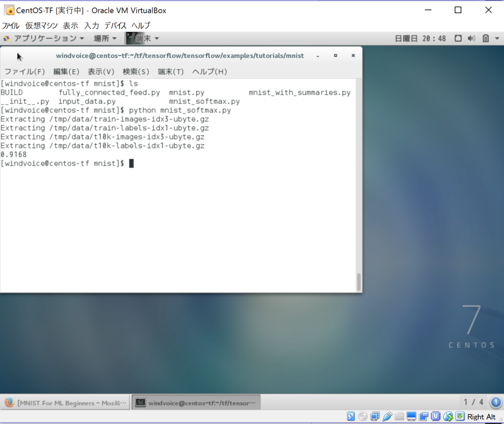Open the terminal 編集(E) menu
This screenshot has width=504, height=424.
(66, 71)
